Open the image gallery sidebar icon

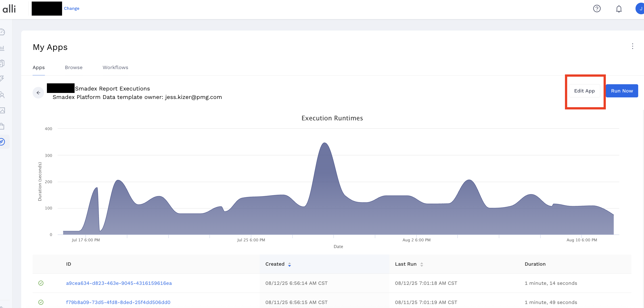coord(2,110)
